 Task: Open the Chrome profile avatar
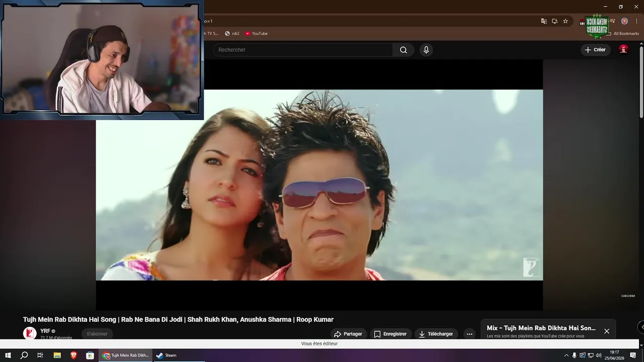(x=624, y=21)
